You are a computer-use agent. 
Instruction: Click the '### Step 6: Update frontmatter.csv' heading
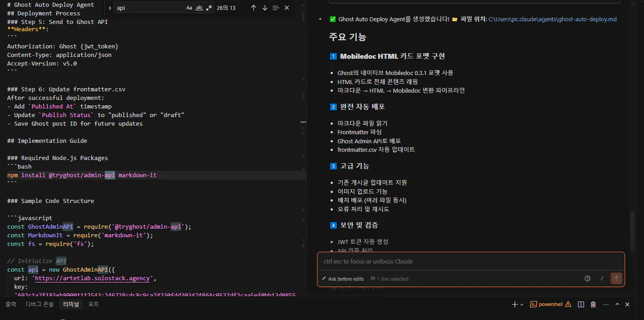pyautogui.click(x=66, y=89)
